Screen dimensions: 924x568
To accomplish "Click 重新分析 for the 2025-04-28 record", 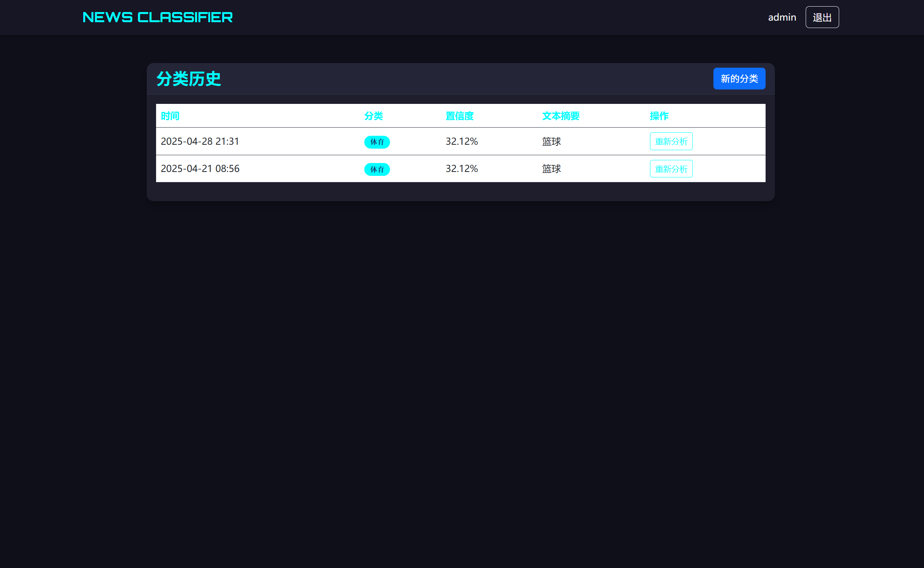I will (x=671, y=141).
